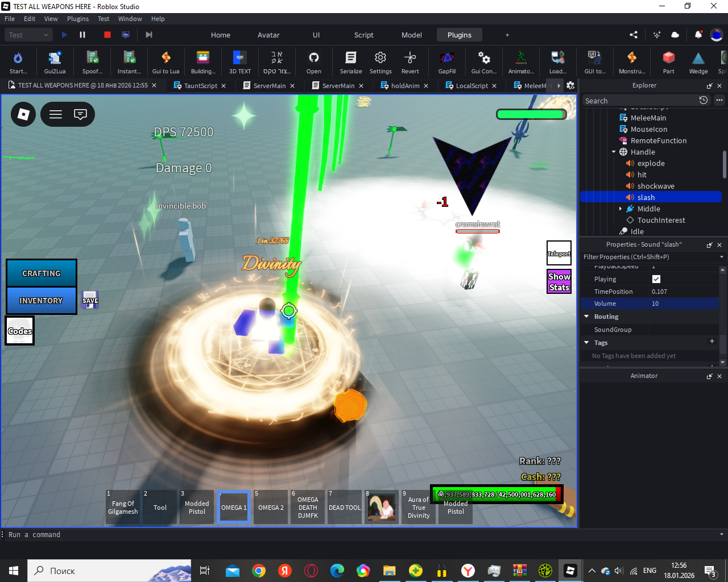728x582 pixels.
Task: Open the Animator plugin icon
Action: (521, 62)
